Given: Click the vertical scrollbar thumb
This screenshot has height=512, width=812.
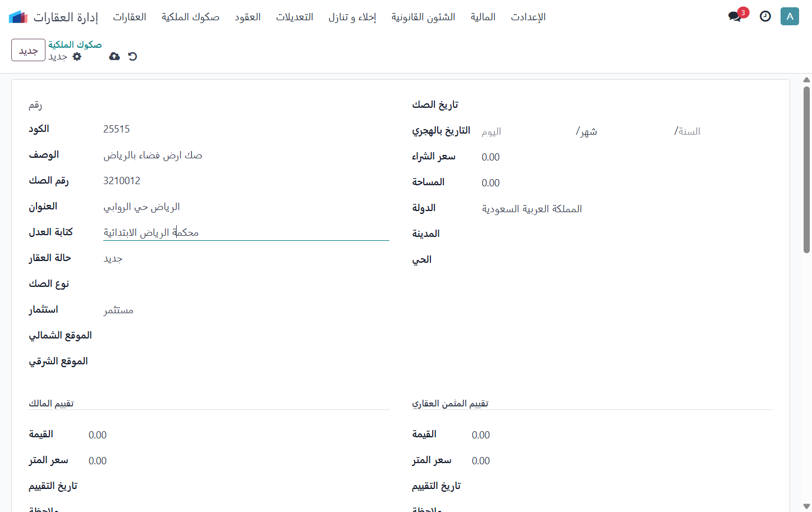Looking at the screenshot, I should pyautogui.click(x=806, y=170).
